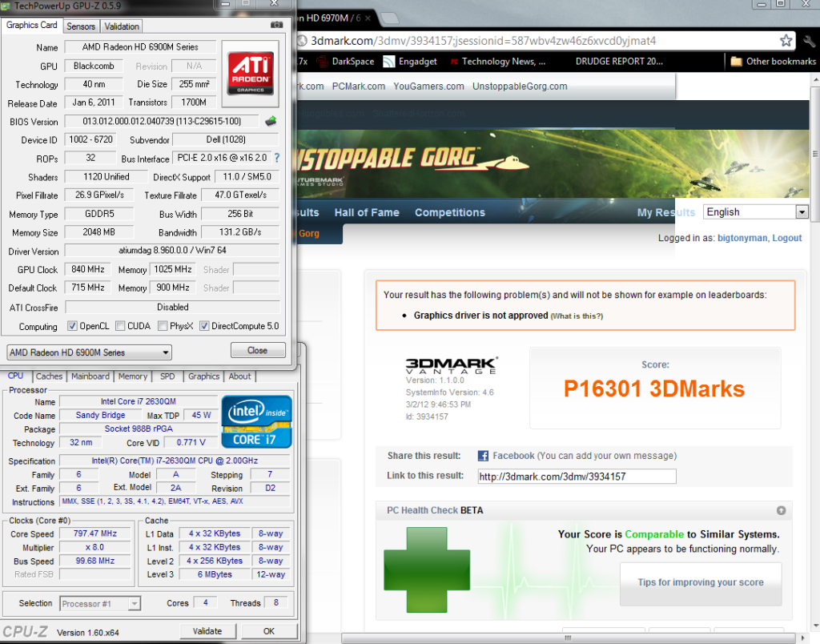Image resolution: width=820 pixels, height=644 pixels.
Task: Select GPU-Z Graphics Card tab
Action: pos(31,25)
